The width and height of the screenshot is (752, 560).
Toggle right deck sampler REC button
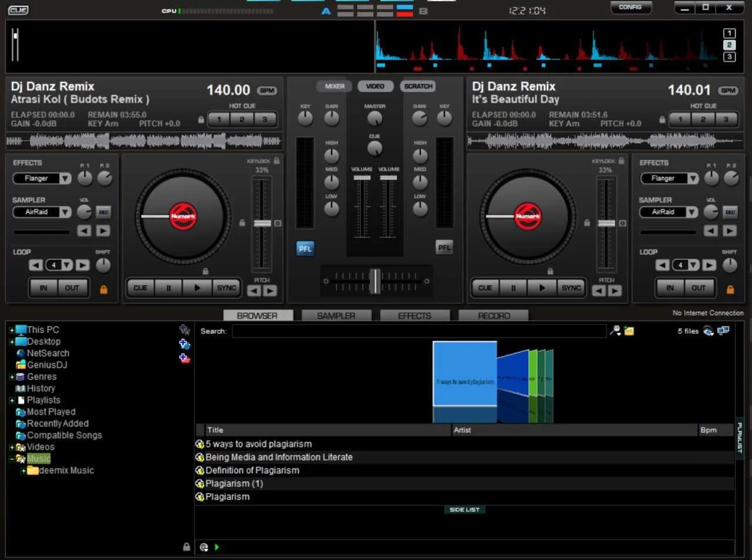pyautogui.click(x=730, y=212)
